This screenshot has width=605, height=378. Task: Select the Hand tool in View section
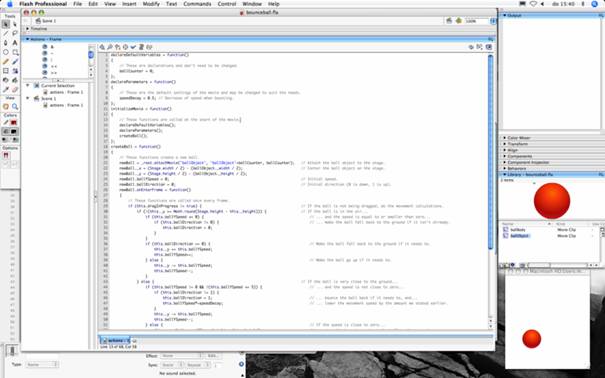(x=6, y=106)
